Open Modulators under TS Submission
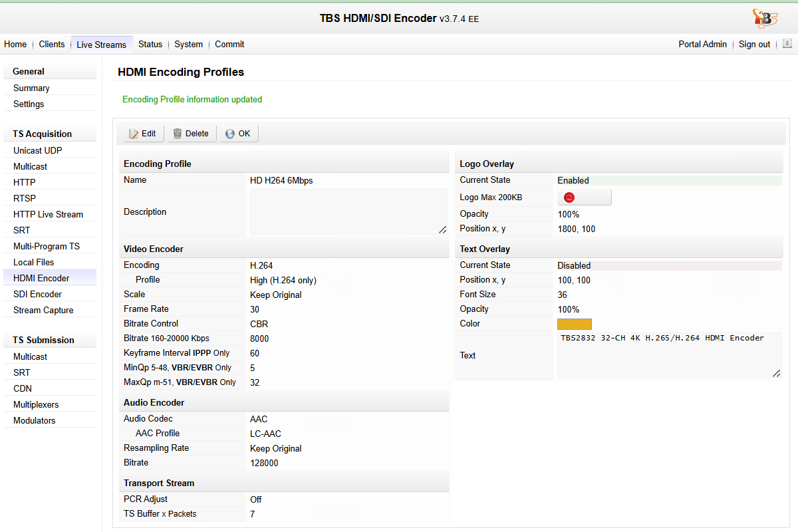Image resolution: width=798 pixels, height=532 pixels. pos(35,420)
